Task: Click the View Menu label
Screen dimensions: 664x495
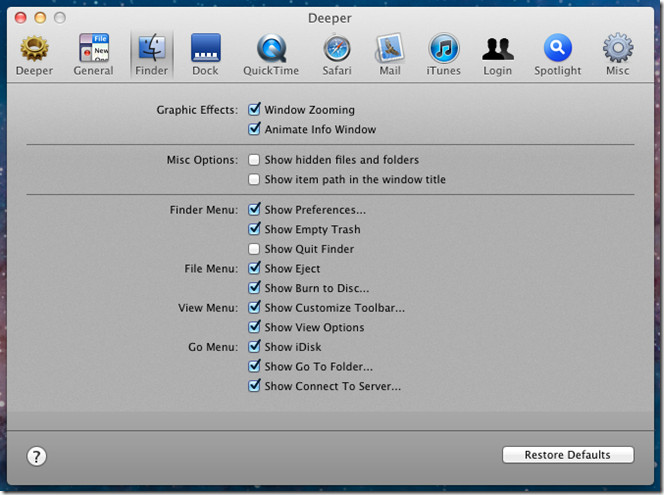Action: click(x=208, y=308)
